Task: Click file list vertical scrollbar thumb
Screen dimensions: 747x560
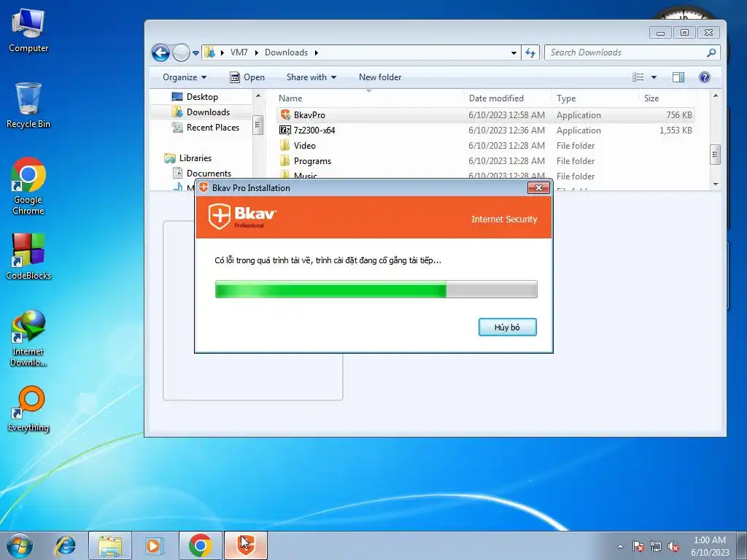Action: (715, 155)
